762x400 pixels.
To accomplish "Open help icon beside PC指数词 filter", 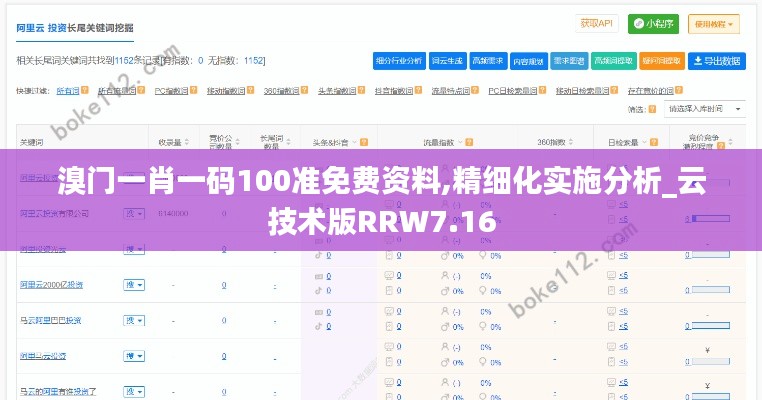I will (x=193, y=90).
